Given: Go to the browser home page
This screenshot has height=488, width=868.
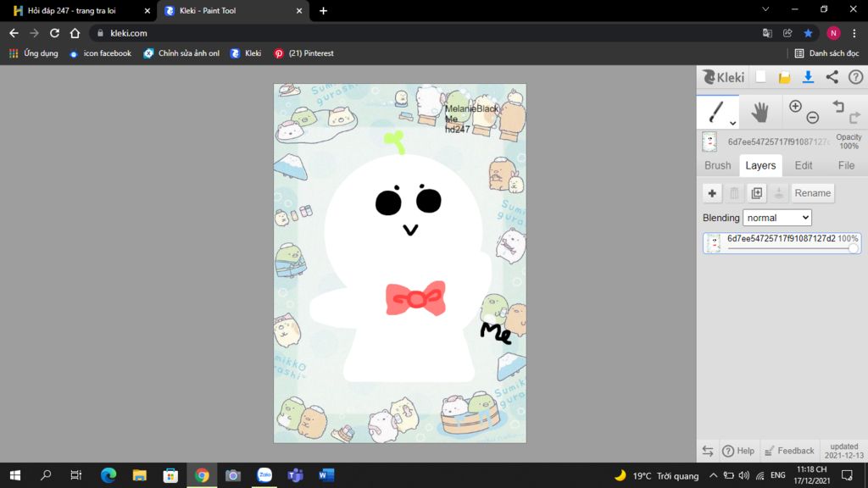Looking at the screenshot, I should 75,33.
